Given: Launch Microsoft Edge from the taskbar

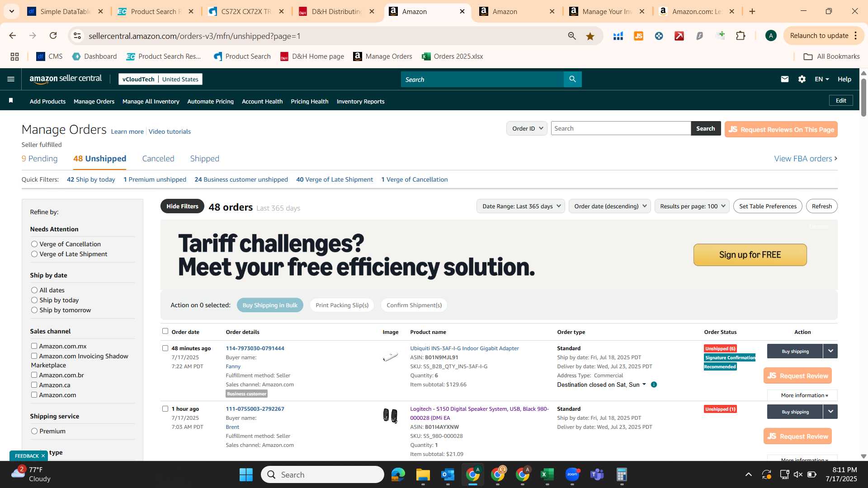Looking at the screenshot, I should (398, 474).
